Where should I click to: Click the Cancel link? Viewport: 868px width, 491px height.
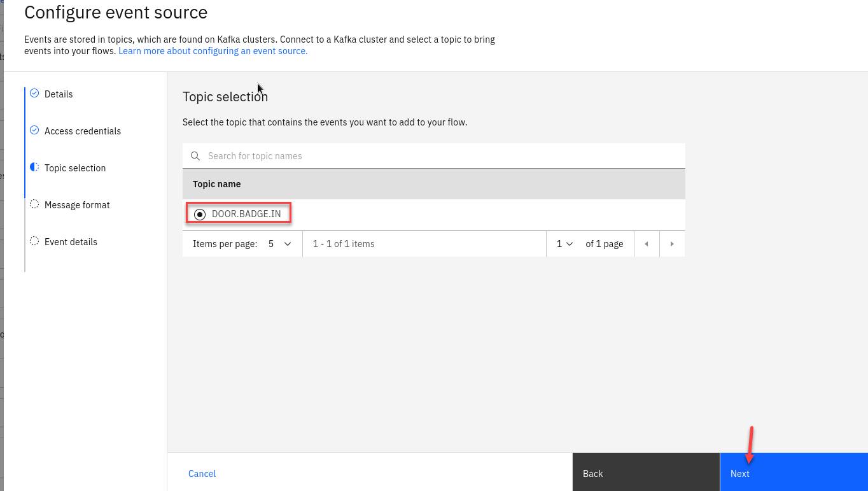point(202,474)
